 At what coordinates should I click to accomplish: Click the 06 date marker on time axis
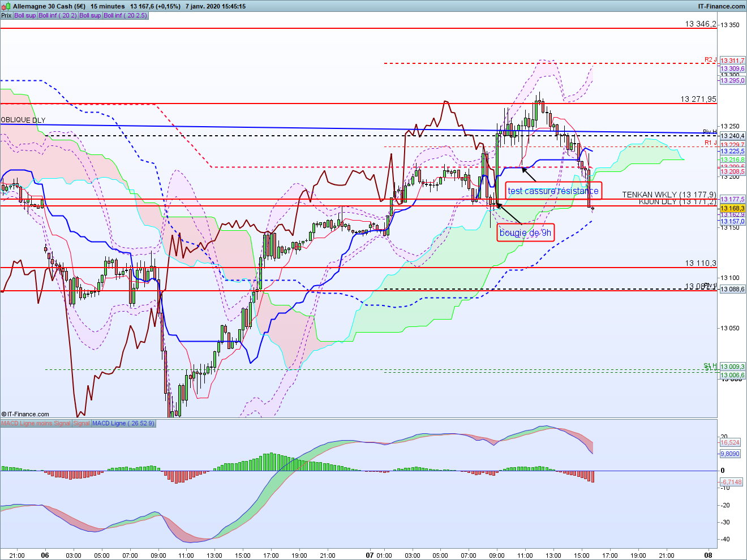click(x=45, y=555)
